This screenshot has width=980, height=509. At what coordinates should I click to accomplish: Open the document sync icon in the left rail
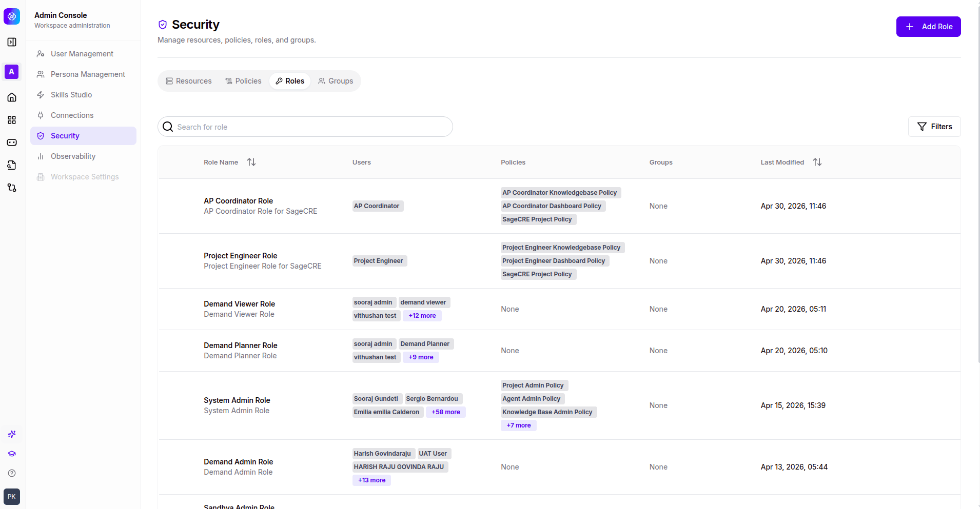coord(12,165)
